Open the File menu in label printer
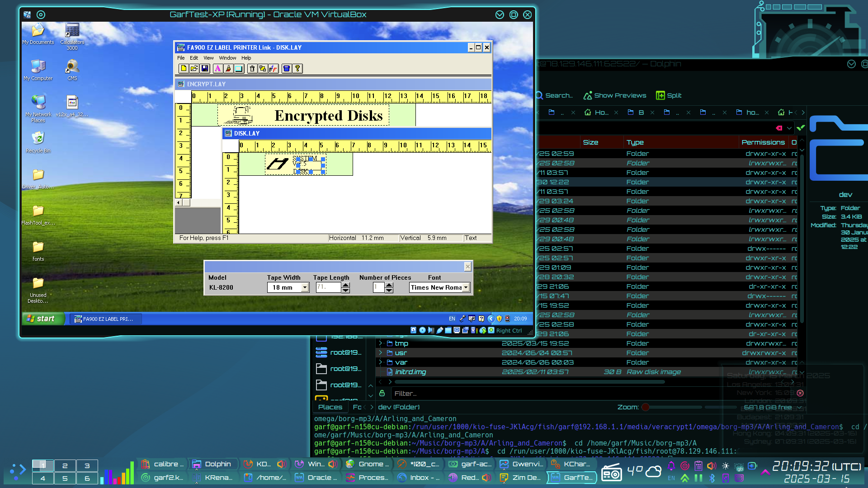868x488 pixels. coord(181,58)
